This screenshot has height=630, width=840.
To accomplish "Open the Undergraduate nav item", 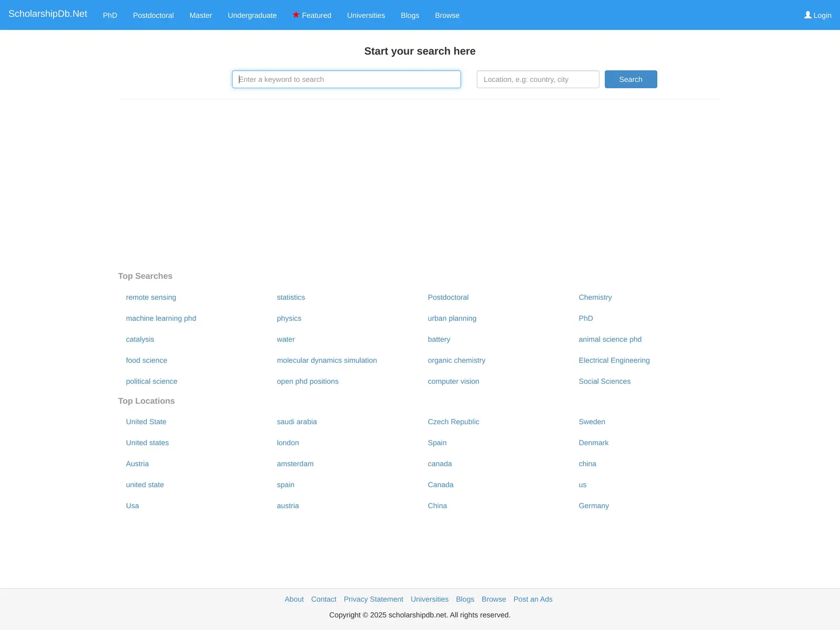I will (252, 15).
